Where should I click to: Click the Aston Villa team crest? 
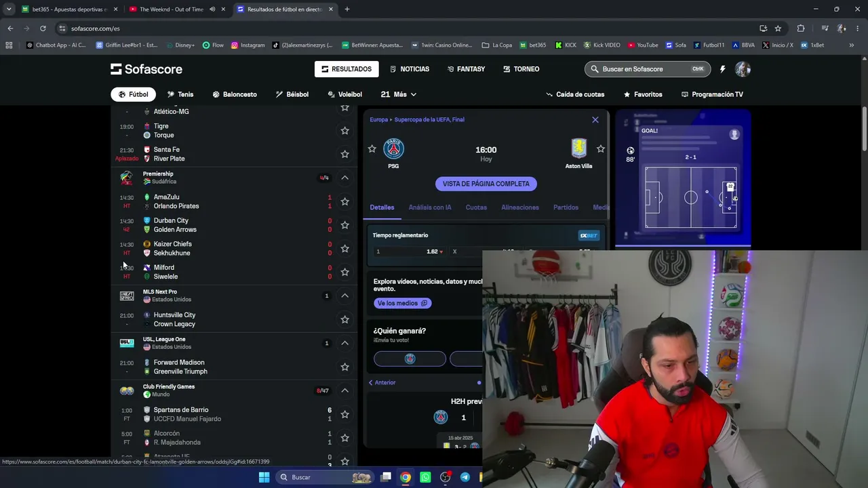pyautogui.click(x=578, y=148)
